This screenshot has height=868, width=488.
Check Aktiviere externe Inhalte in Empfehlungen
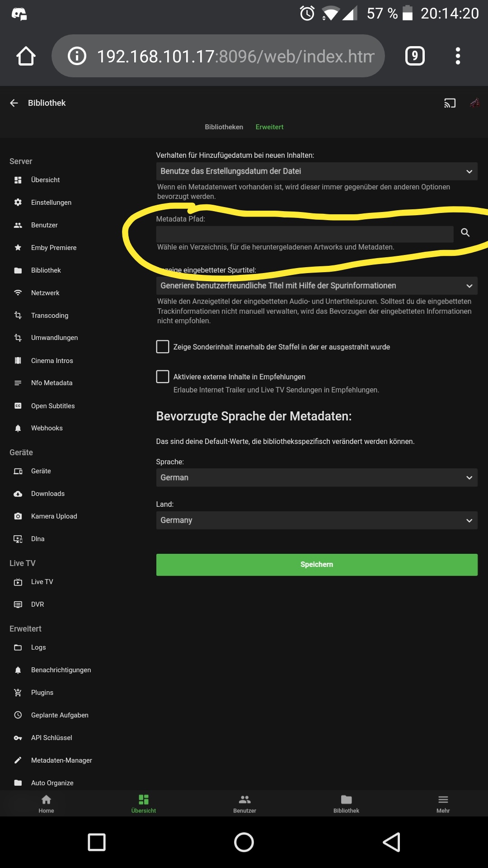(x=163, y=377)
